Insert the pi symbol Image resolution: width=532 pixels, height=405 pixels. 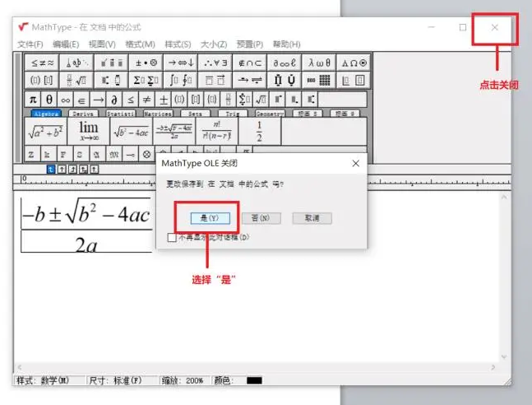click(x=33, y=100)
